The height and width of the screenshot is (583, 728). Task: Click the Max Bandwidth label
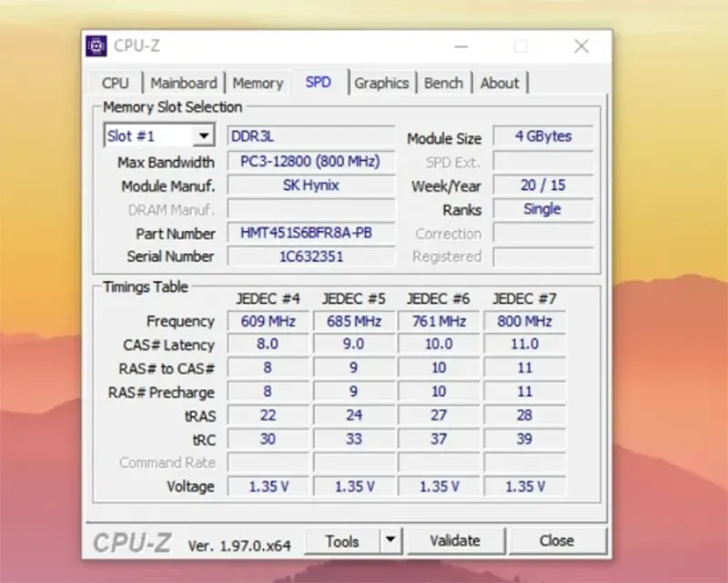click(x=167, y=163)
